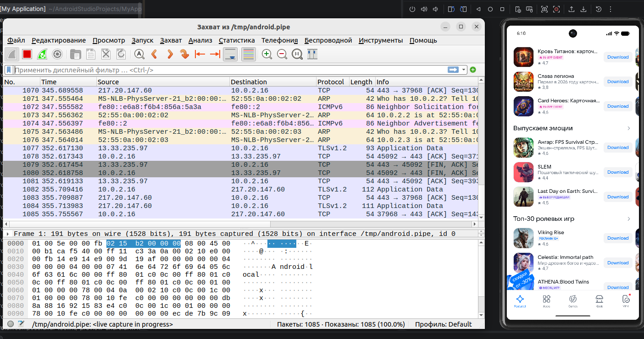Restart the current capture
644x339 pixels.
click(x=42, y=54)
